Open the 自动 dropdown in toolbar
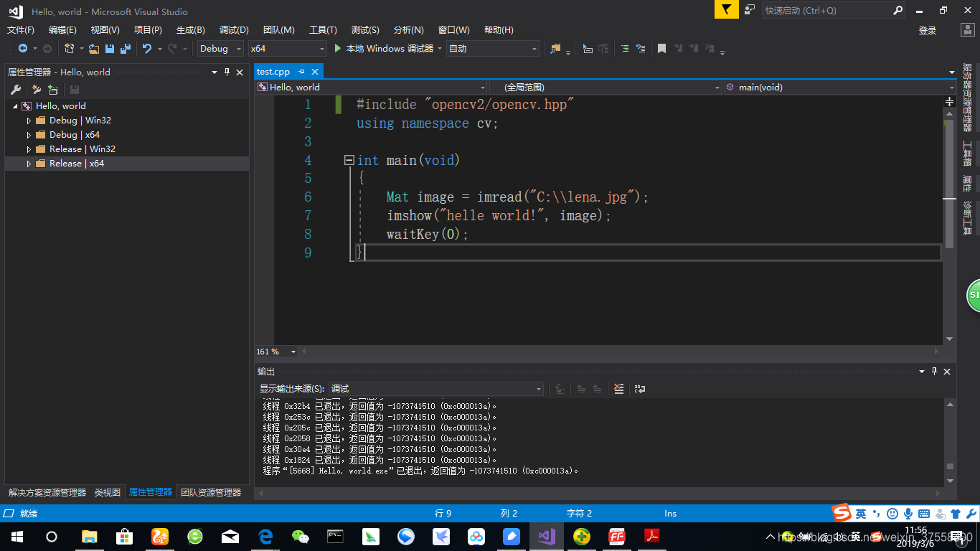980x551 pixels. (x=492, y=48)
